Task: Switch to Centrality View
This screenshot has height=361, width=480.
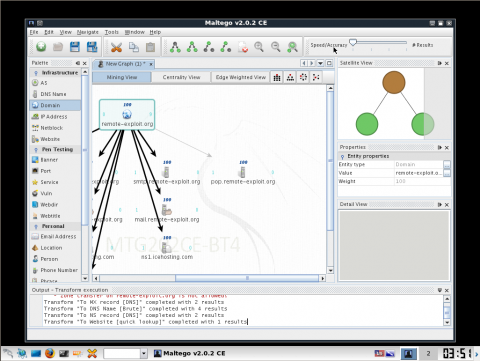Action: [181, 77]
